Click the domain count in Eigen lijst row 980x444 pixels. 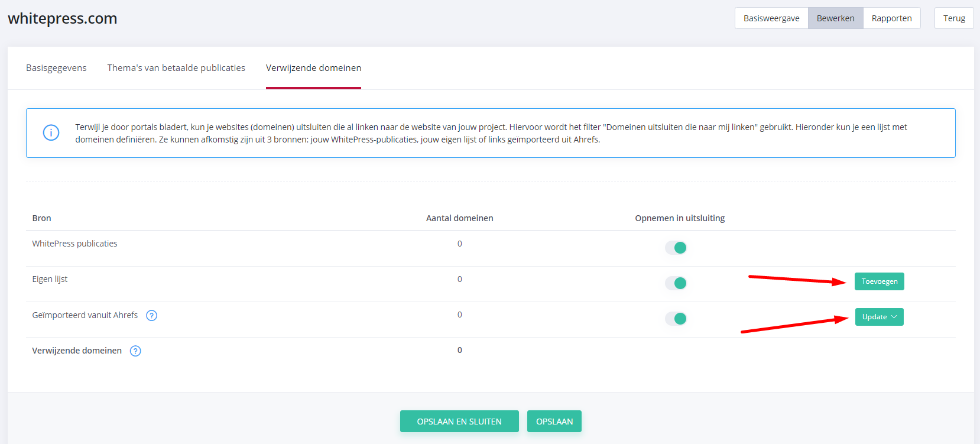[x=460, y=279]
